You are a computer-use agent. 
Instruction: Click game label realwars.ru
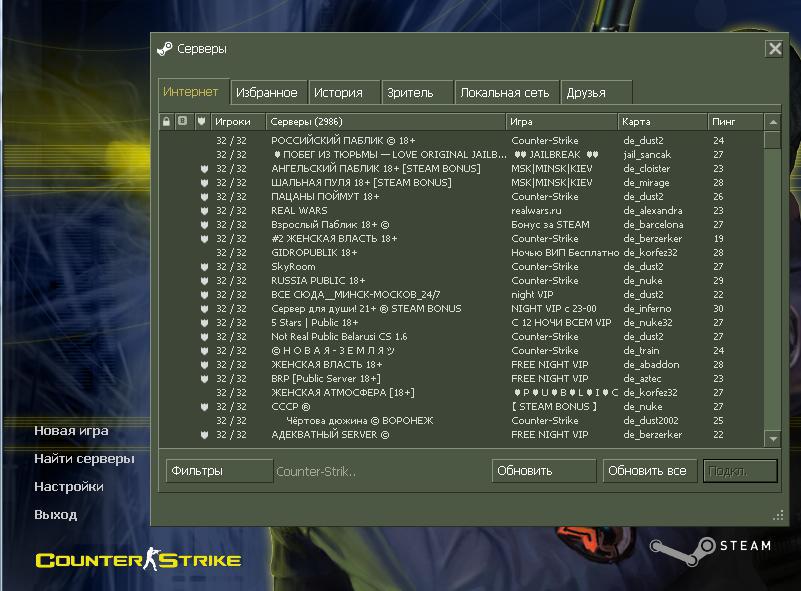pos(536,210)
